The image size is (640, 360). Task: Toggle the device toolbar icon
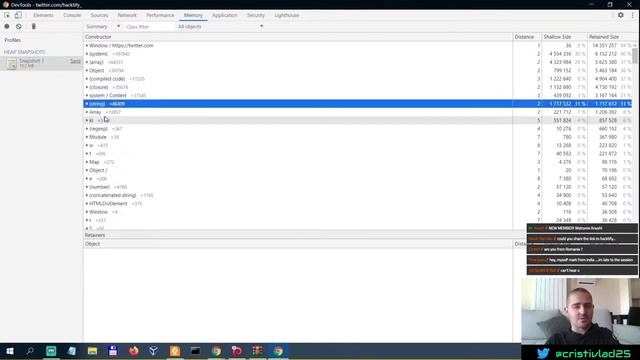[18, 15]
